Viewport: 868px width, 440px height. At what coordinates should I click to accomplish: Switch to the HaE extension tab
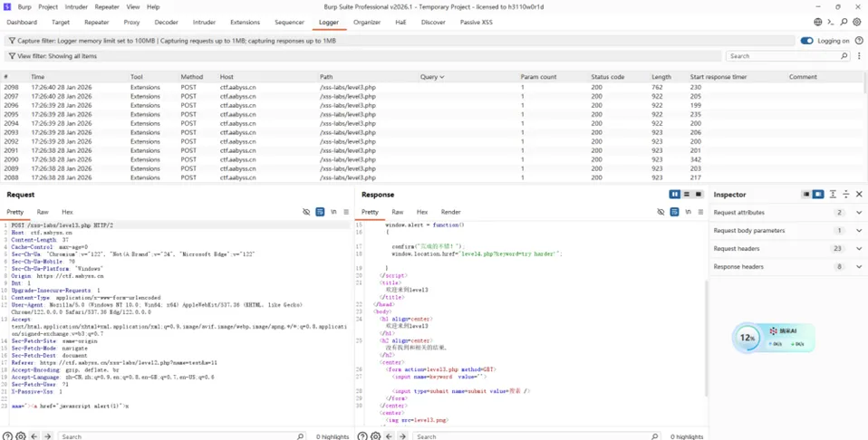tap(400, 22)
